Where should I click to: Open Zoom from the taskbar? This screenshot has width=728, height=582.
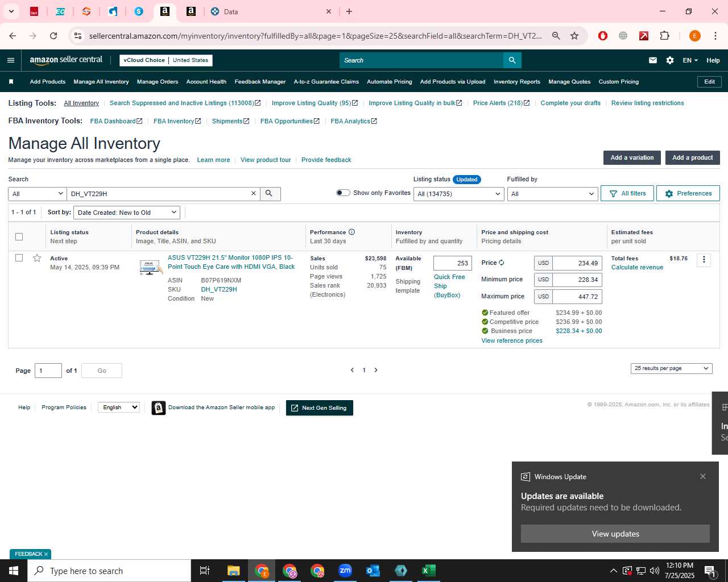click(345, 571)
